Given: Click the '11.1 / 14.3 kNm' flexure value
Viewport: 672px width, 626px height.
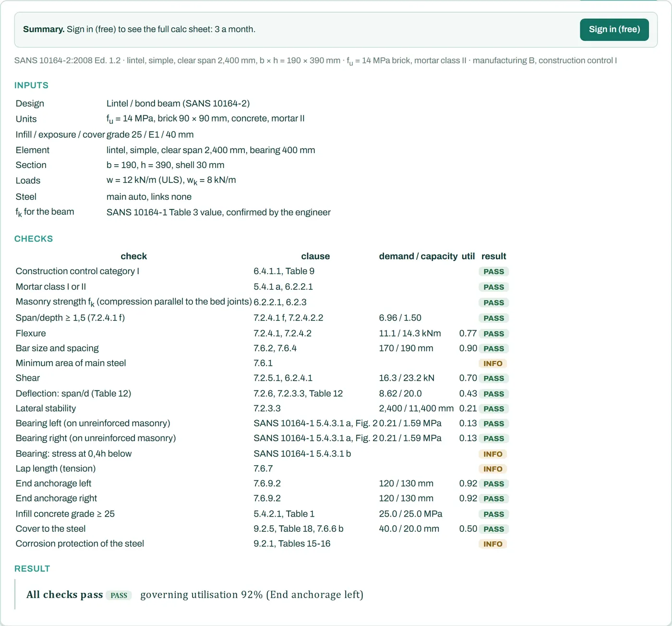Looking at the screenshot, I should 410,333.
